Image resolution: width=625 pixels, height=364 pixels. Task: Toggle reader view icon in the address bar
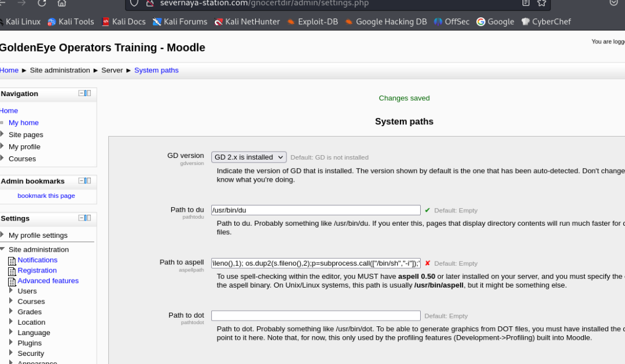point(525,3)
